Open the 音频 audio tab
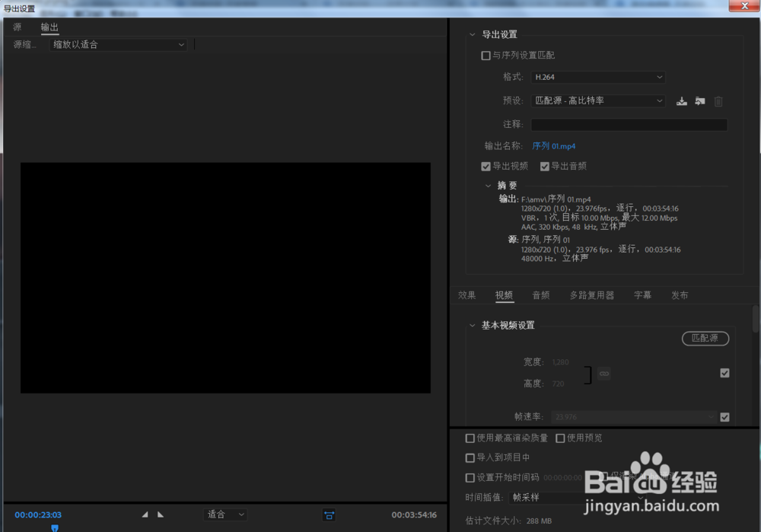Viewport: 761px width, 532px height. [x=540, y=295]
